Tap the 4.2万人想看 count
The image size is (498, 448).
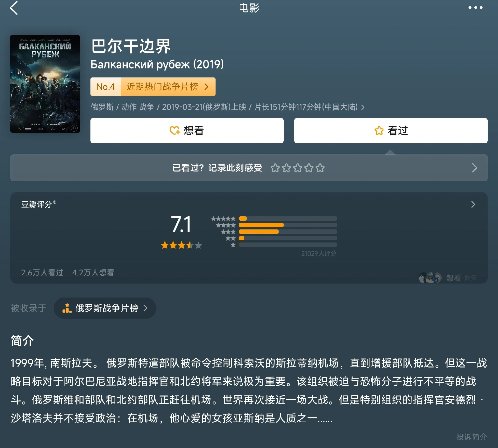(93, 272)
